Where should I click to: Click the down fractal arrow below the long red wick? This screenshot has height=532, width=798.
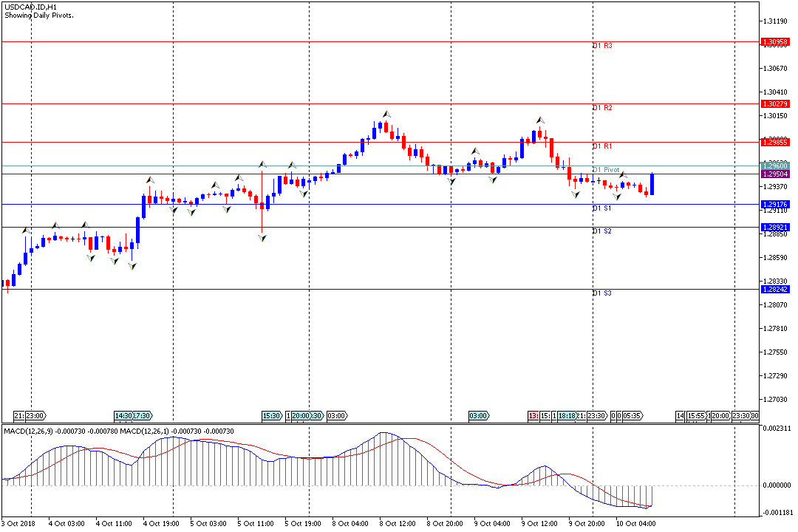pos(262,238)
